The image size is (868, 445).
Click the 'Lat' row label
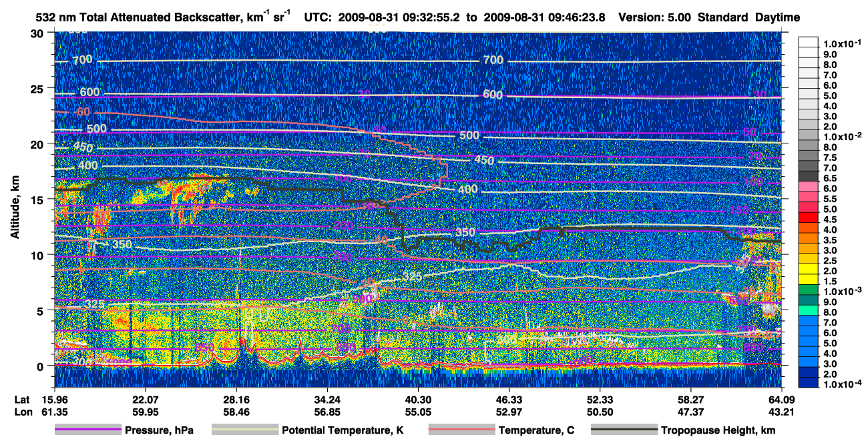22,399
